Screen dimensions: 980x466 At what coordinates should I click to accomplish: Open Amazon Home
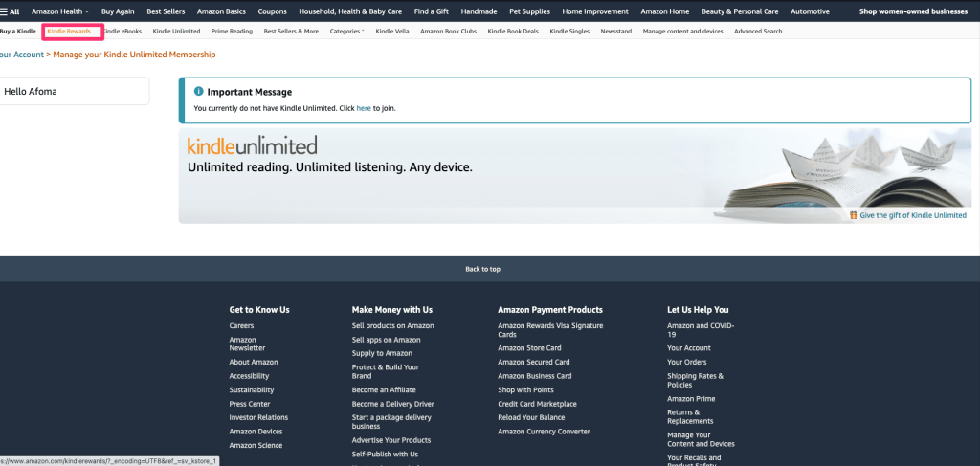(x=665, y=11)
